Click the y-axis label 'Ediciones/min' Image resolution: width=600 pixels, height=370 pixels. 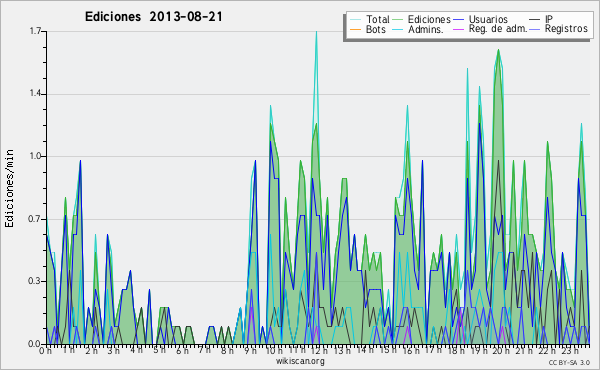click(x=9, y=188)
